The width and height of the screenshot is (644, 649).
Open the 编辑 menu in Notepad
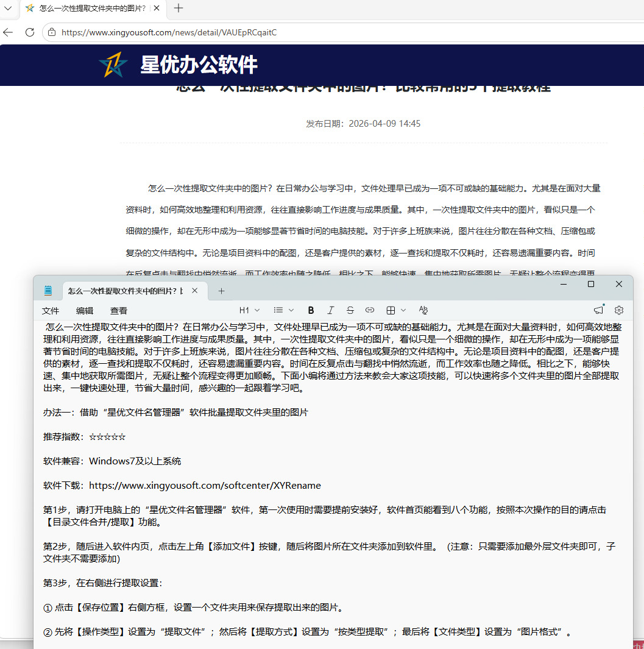click(x=85, y=310)
